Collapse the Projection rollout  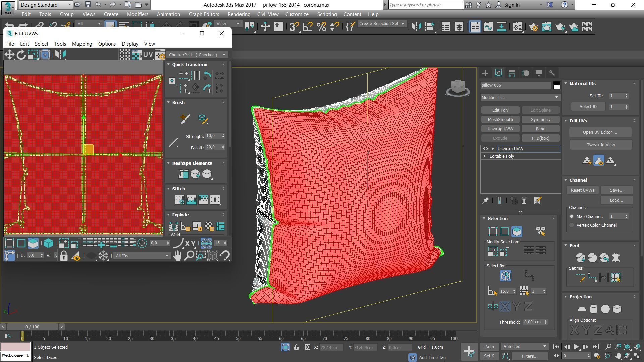point(566,297)
